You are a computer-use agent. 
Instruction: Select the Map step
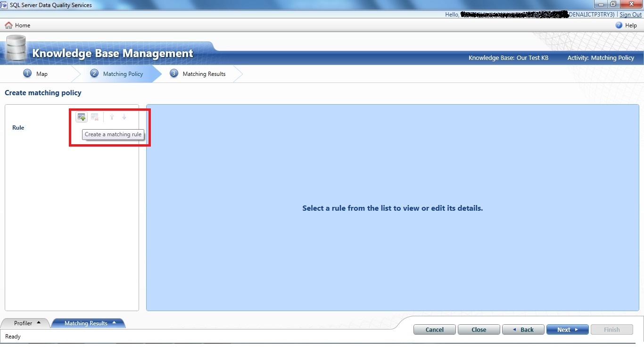pyautogui.click(x=36, y=74)
